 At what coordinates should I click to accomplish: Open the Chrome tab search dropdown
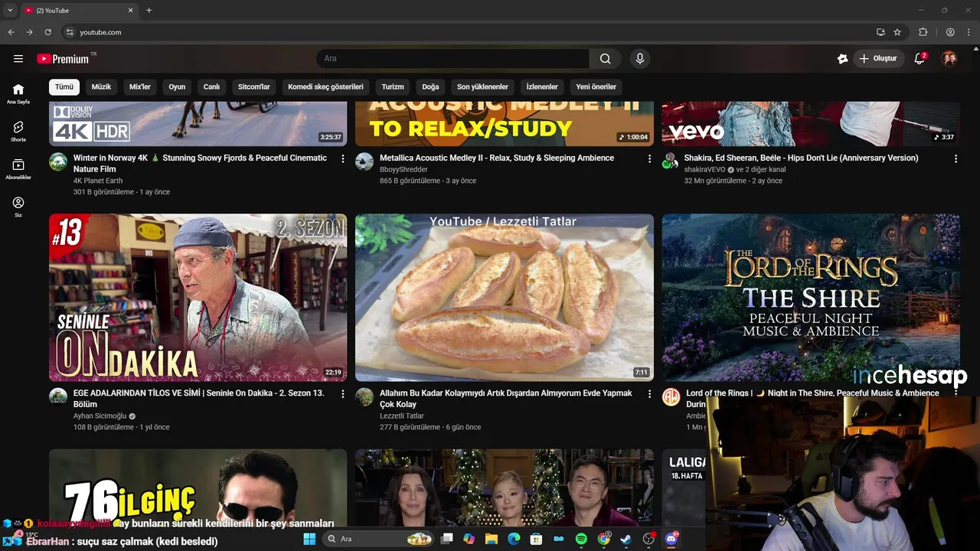[x=10, y=10]
